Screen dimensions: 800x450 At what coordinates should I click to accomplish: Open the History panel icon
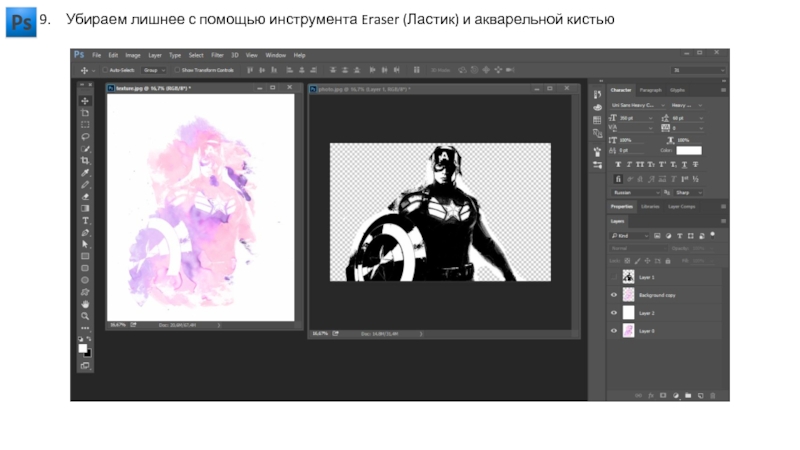(x=597, y=94)
